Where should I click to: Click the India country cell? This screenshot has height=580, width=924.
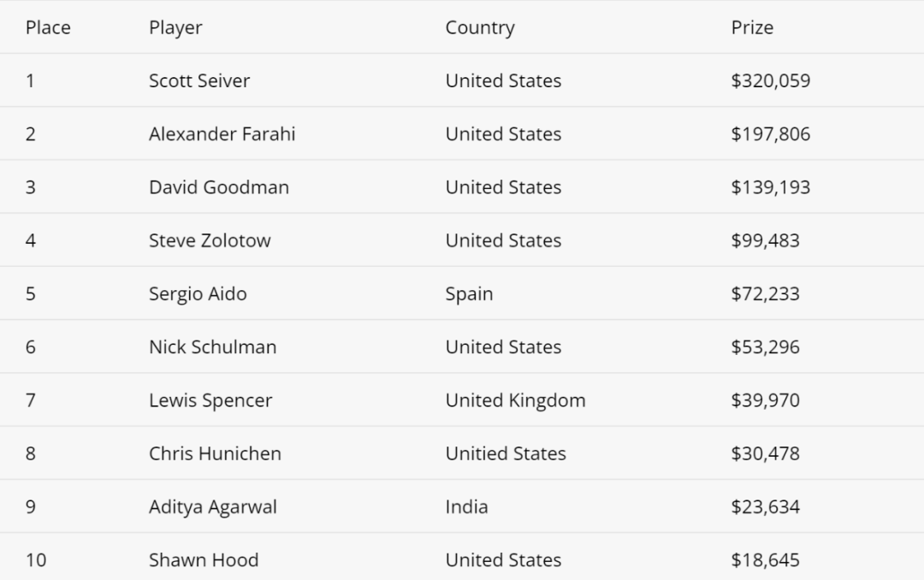point(467,507)
